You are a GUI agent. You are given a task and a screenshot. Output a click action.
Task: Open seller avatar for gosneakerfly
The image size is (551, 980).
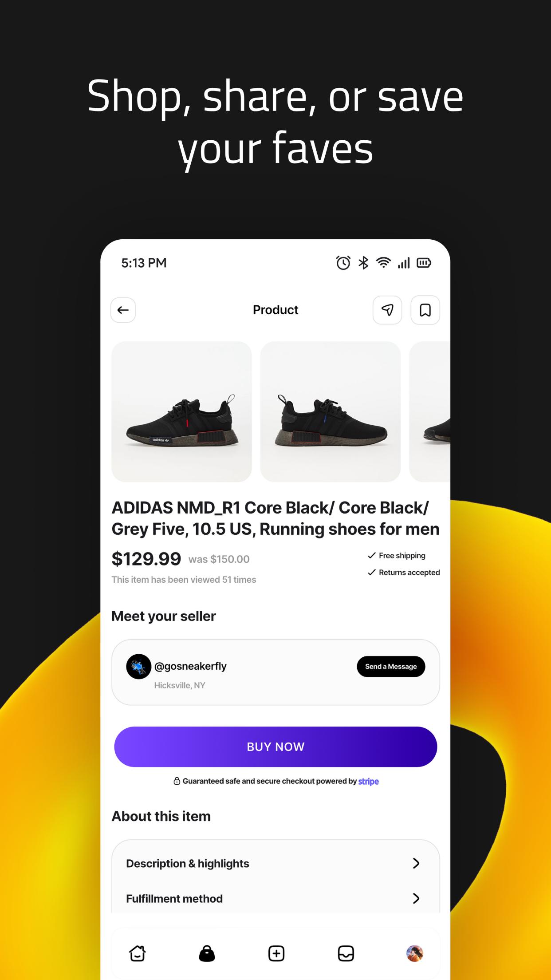click(x=139, y=666)
